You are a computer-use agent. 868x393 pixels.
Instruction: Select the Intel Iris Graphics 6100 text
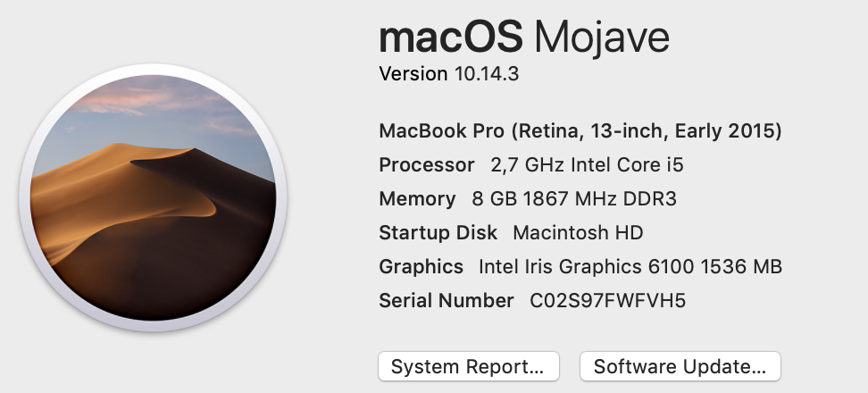[586, 267]
